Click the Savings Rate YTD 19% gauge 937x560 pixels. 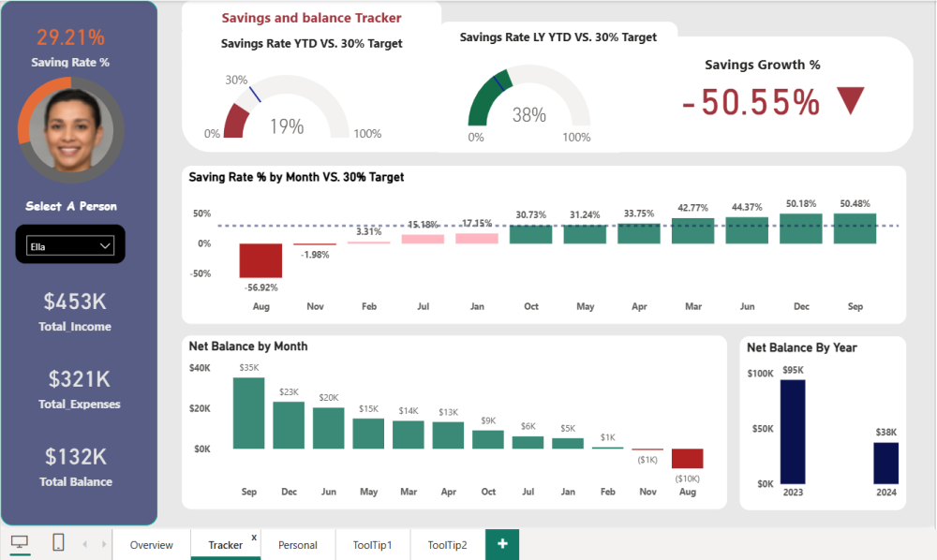[x=286, y=114]
